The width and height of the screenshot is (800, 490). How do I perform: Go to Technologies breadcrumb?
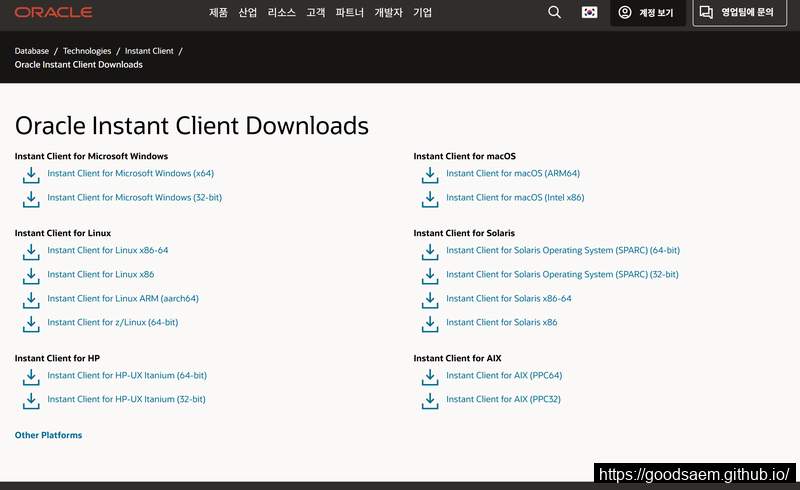coord(87,51)
